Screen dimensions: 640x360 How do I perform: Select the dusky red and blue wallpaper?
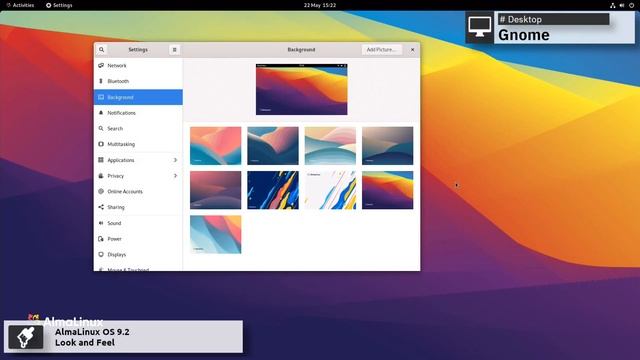coord(216,190)
